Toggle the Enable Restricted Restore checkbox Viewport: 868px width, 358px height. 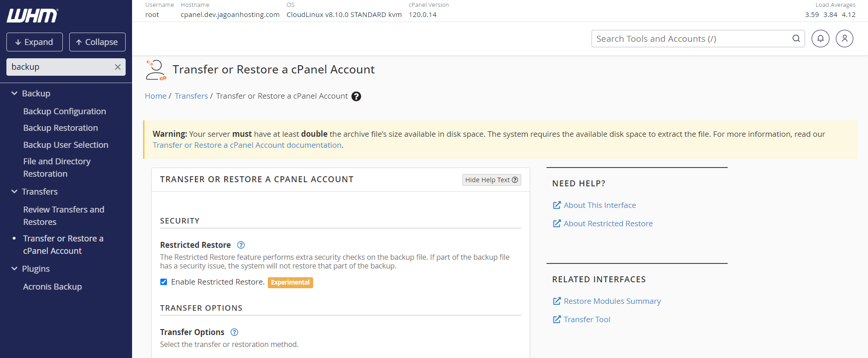click(x=164, y=282)
